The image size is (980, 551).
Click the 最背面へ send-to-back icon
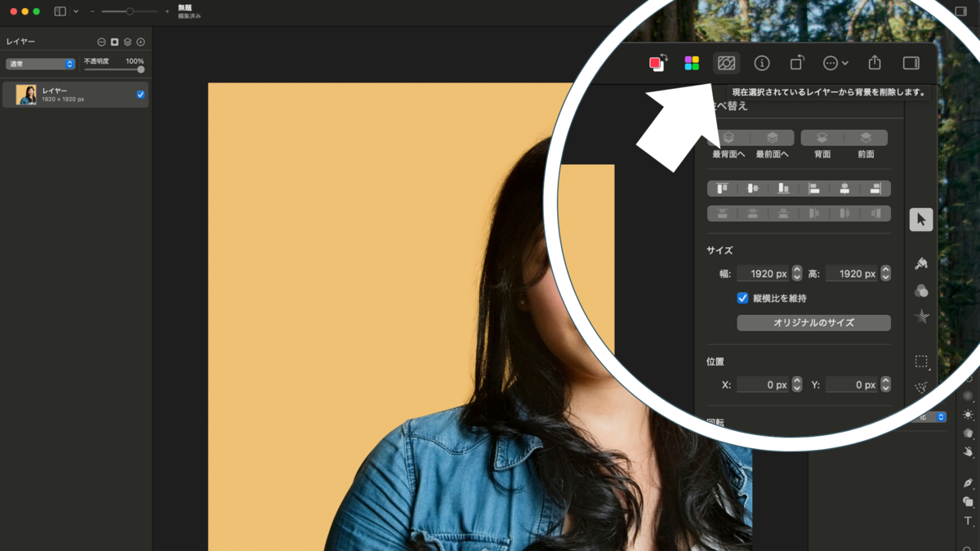pyautogui.click(x=728, y=138)
